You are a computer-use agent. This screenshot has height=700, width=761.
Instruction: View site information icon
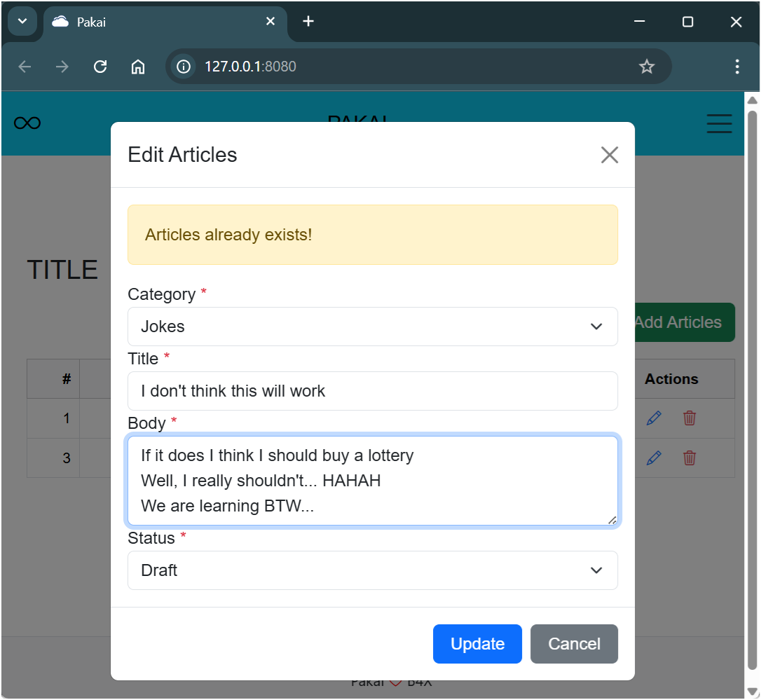(x=184, y=67)
